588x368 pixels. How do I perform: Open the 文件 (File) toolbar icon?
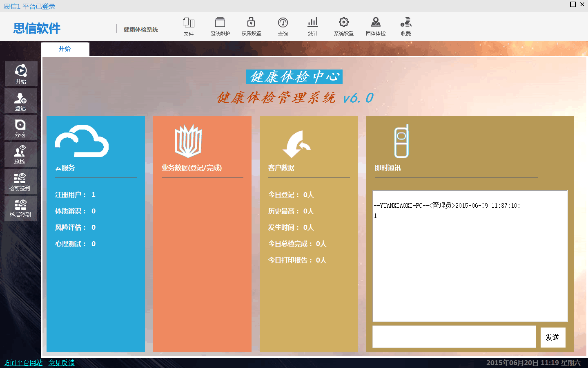point(188,27)
